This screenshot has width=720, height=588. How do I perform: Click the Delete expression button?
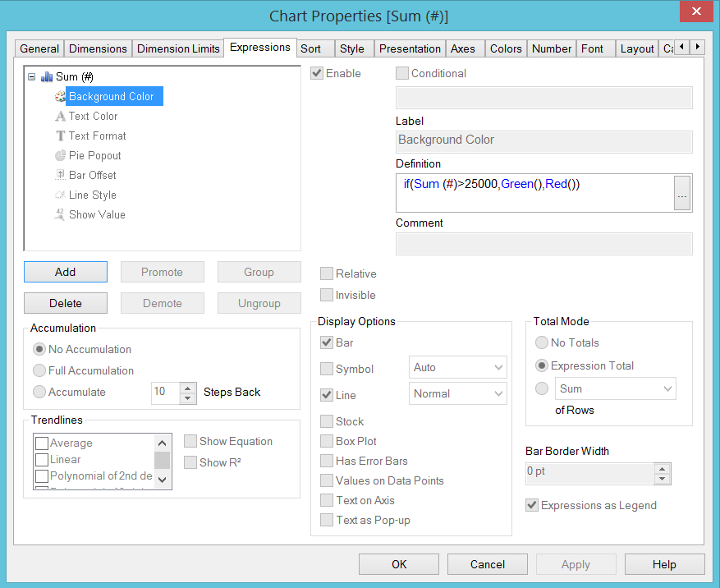pyautogui.click(x=66, y=303)
